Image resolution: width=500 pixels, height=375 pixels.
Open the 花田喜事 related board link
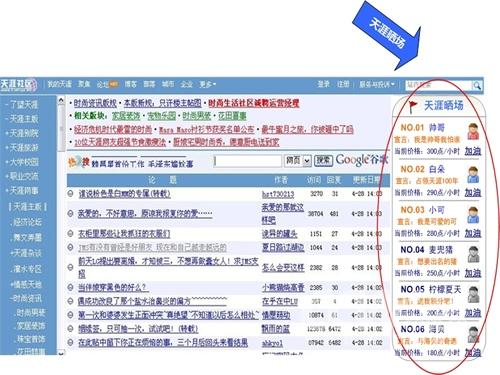click(232, 116)
